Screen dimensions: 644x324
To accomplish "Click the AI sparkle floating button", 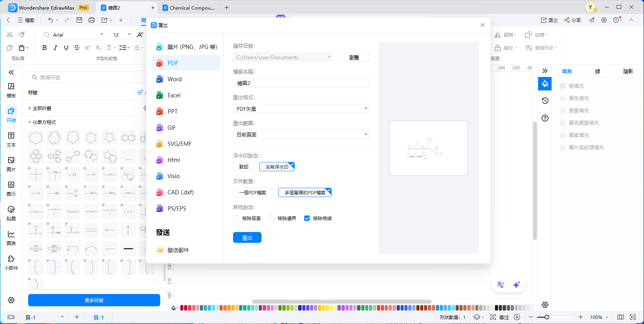I will pos(517,285).
